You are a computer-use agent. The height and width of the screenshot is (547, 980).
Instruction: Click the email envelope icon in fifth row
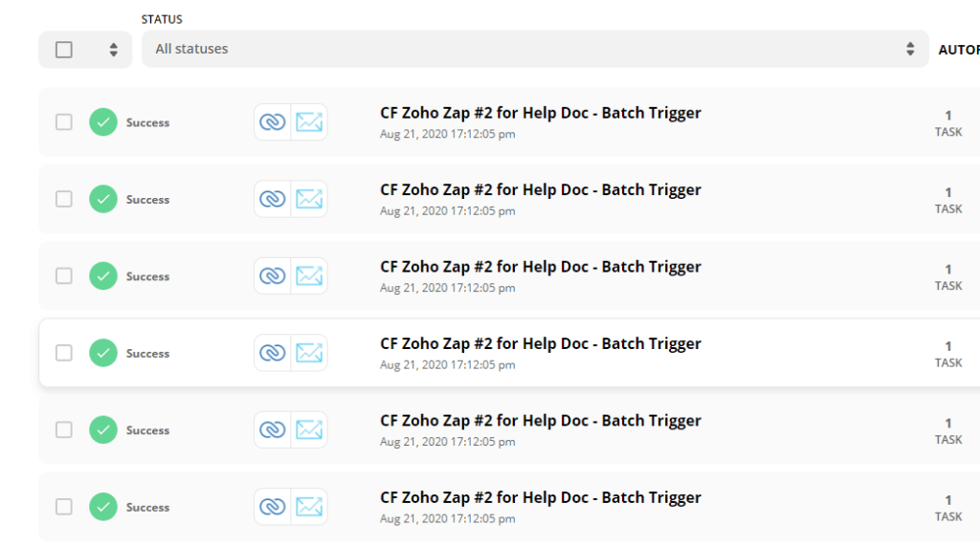pos(309,429)
